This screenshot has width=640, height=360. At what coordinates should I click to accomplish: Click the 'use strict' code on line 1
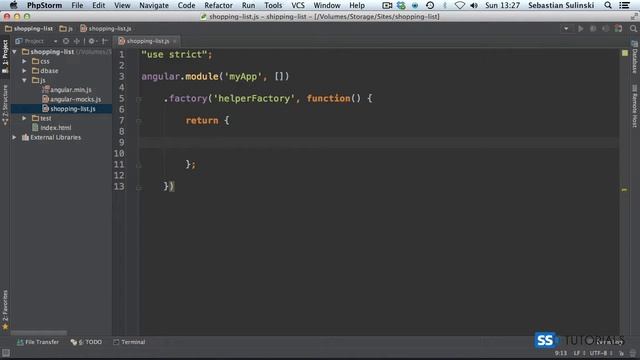pos(177,55)
